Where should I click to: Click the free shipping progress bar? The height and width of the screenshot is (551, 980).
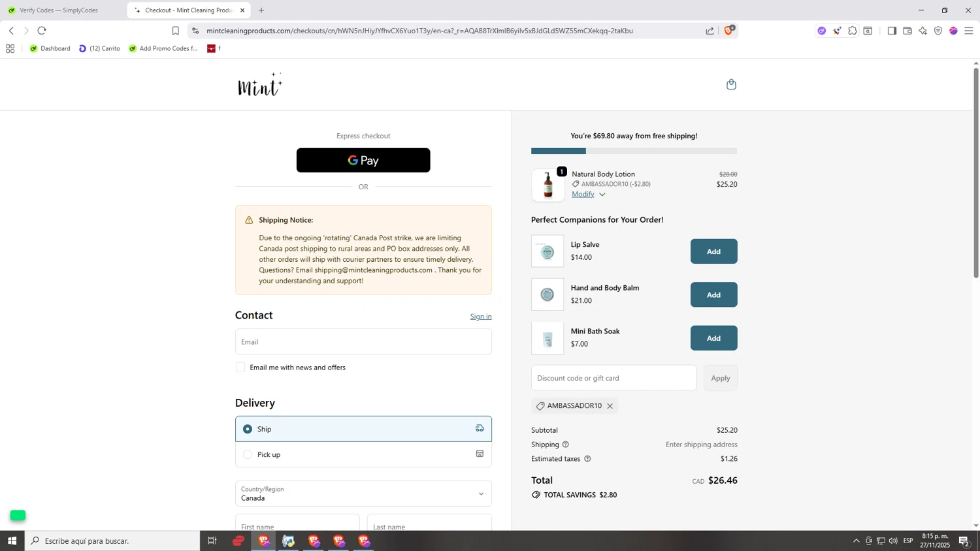point(634,151)
